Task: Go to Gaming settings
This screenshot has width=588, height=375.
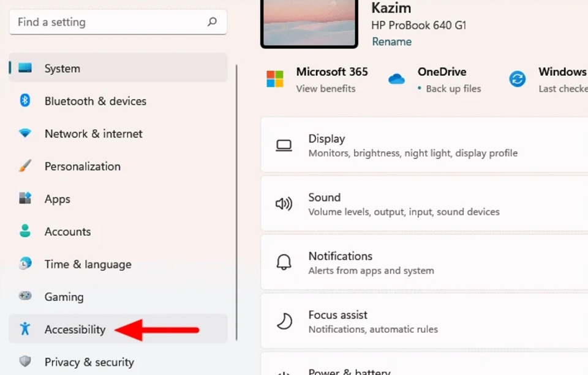Action: pos(118,296)
